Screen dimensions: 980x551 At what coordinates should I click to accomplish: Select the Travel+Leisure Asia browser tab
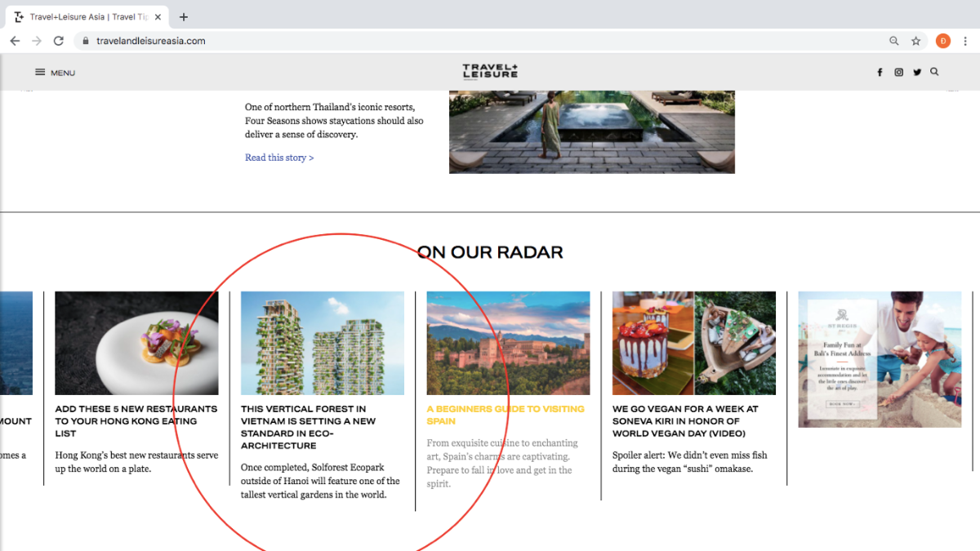86,16
